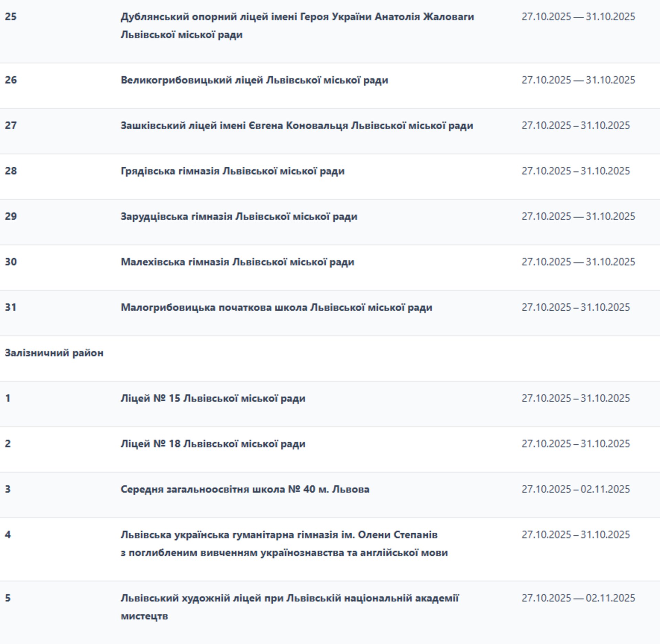
Task: Click row number 29 in the first column
Action: [11, 216]
